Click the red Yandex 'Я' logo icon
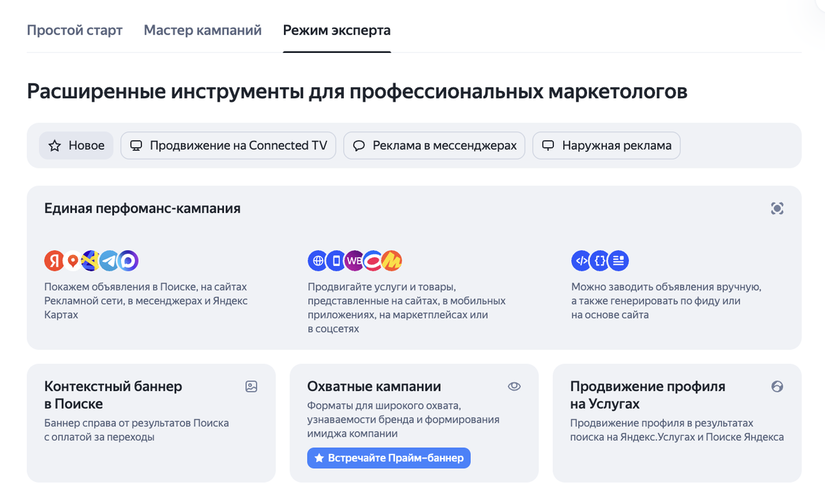The width and height of the screenshot is (825, 504). (54, 261)
